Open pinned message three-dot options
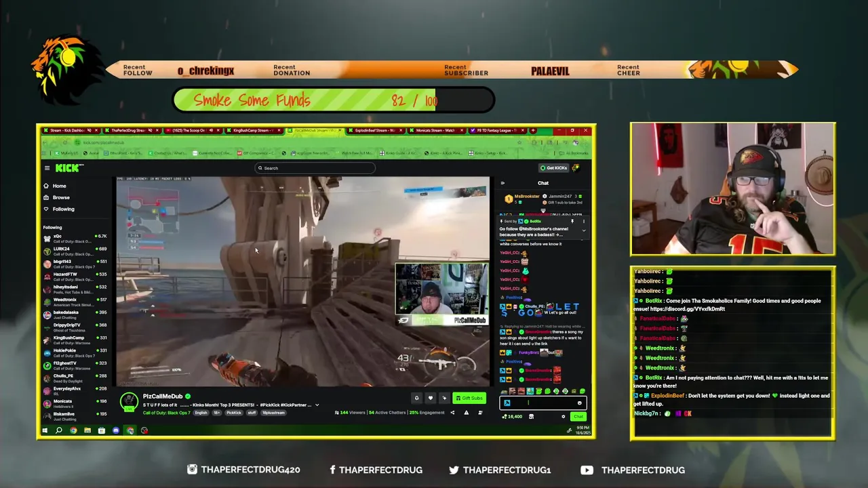Image resolution: width=868 pixels, height=488 pixels. 584,222
